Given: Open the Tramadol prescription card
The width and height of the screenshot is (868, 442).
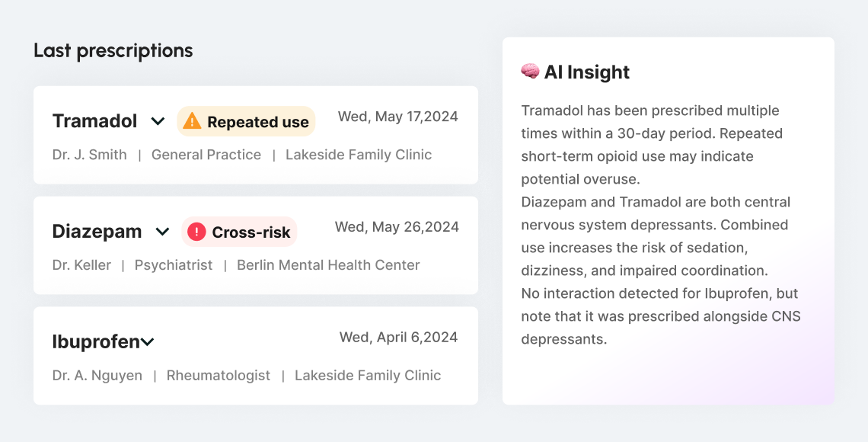Looking at the screenshot, I should (256, 135).
